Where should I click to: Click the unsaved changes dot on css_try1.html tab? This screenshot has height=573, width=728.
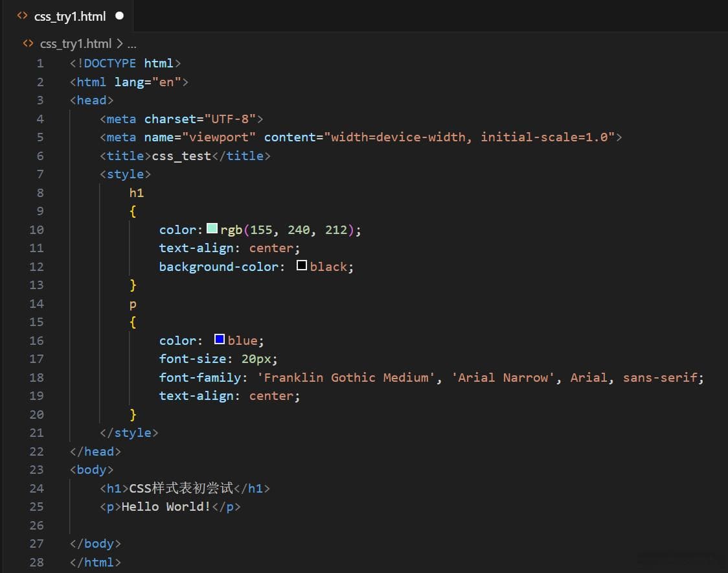(119, 16)
